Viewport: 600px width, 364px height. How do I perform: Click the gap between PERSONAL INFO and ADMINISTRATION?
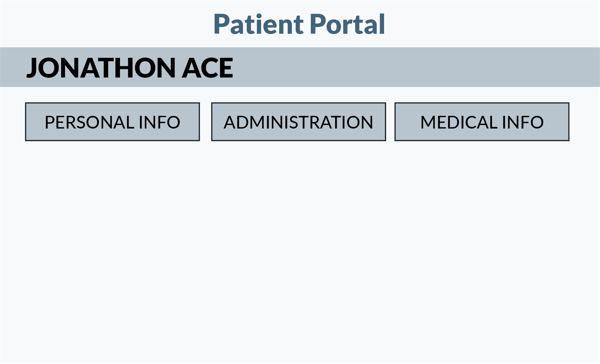(x=205, y=122)
